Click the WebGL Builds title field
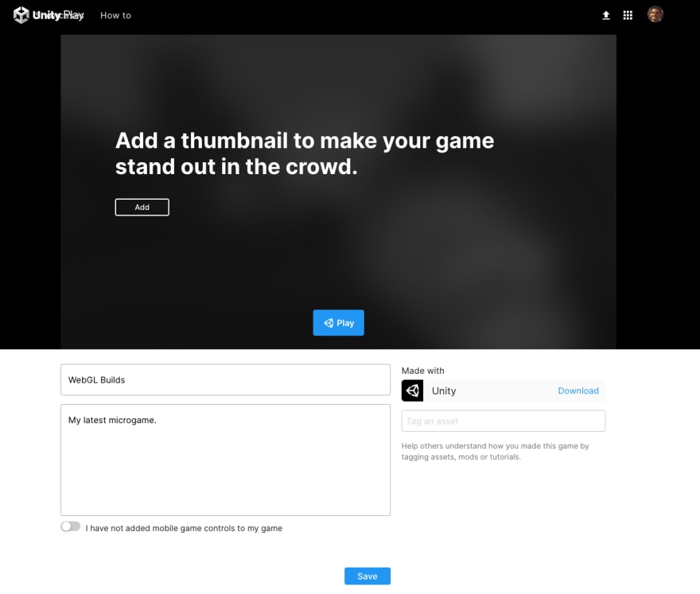The image size is (700, 594). pyautogui.click(x=225, y=380)
